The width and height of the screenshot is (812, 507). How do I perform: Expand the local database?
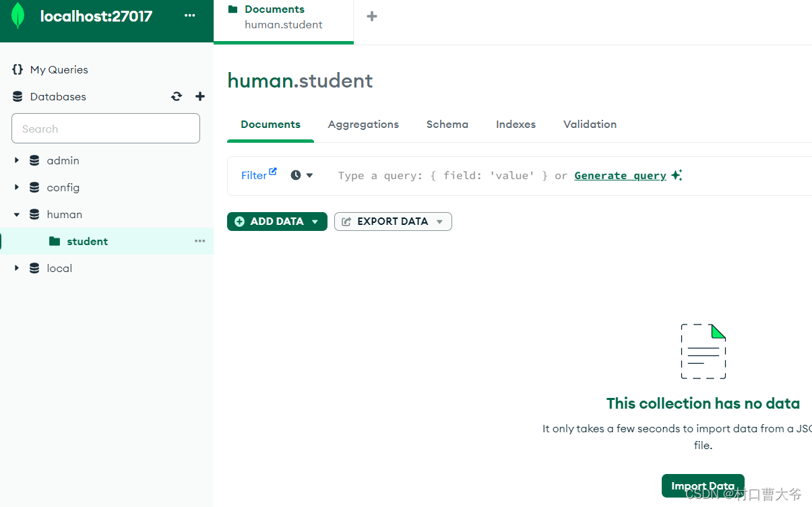point(17,268)
